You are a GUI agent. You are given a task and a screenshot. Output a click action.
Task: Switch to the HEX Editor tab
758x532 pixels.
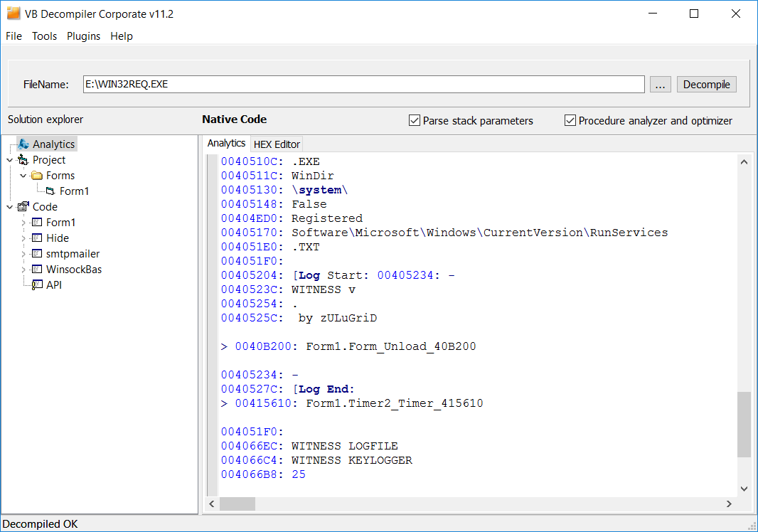tap(277, 144)
